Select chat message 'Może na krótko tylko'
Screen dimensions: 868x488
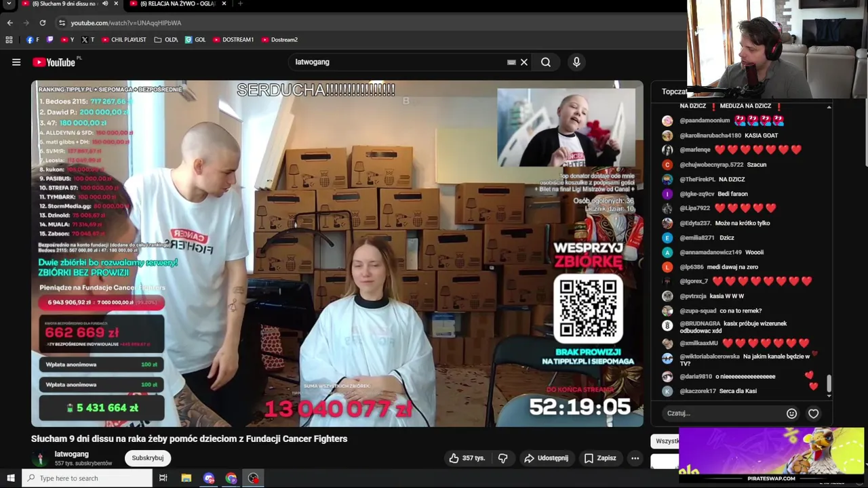pos(743,223)
